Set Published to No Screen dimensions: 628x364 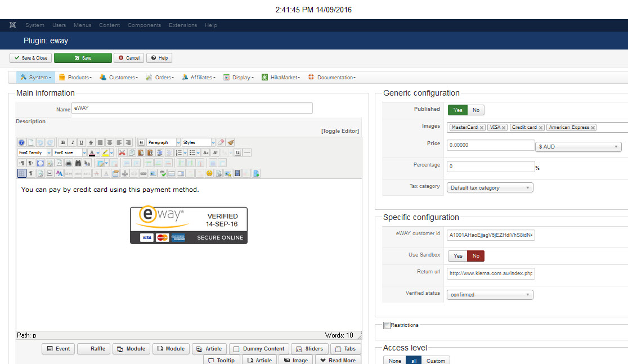[476, 110]
